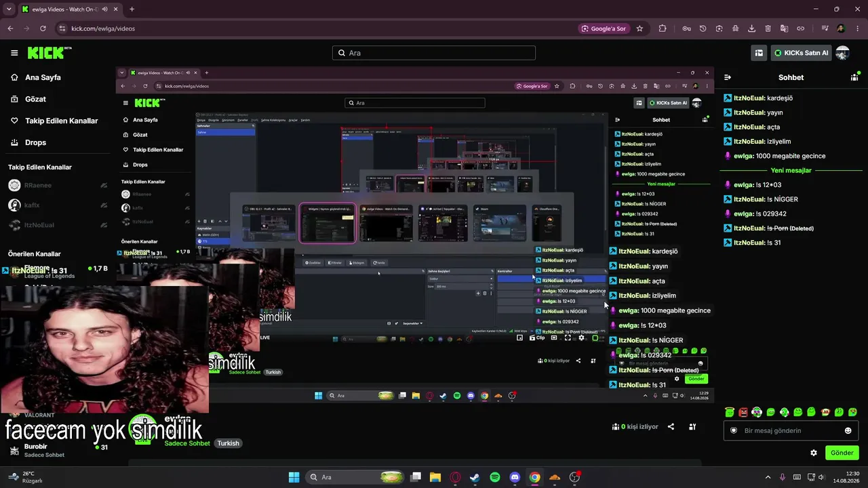Open the moderator tools icon

[x=692, y=427]
